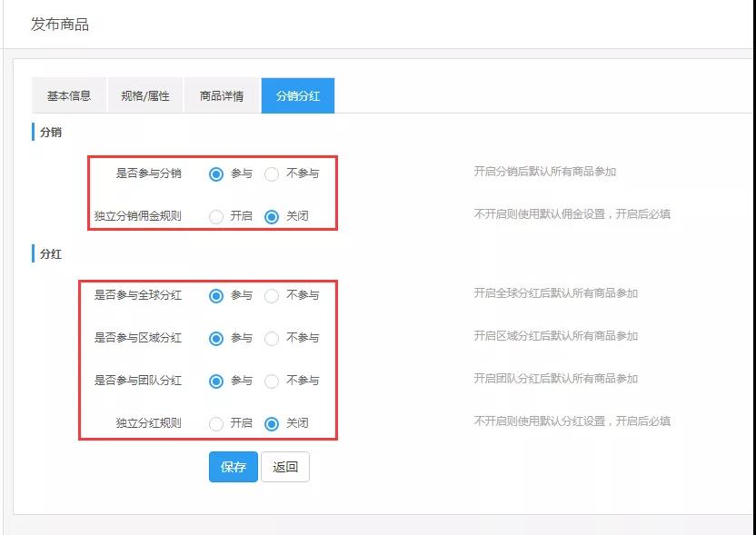Select 参与 for 是否参与区域分红
Viewport: 756px width, 535px height.
214,338
